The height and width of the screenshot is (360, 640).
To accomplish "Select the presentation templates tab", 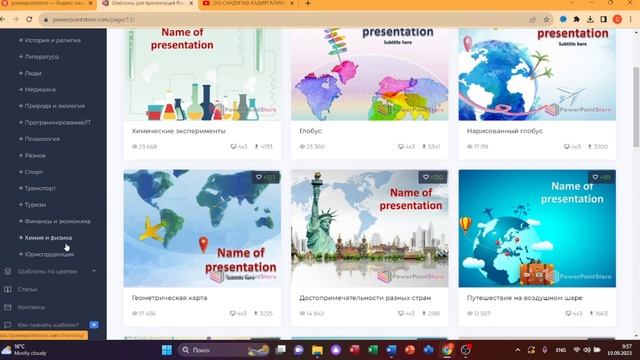I will [x=147, y=3].
